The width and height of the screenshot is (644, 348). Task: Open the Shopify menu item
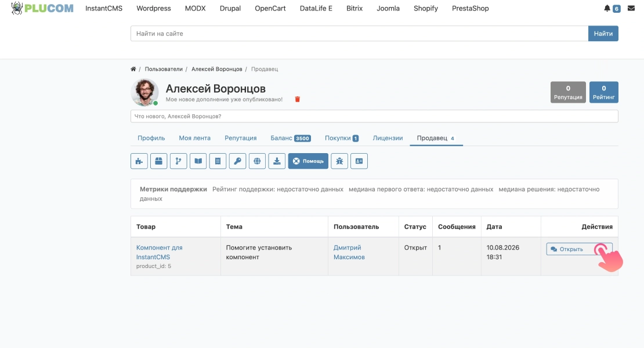click(x=425, y=8)
